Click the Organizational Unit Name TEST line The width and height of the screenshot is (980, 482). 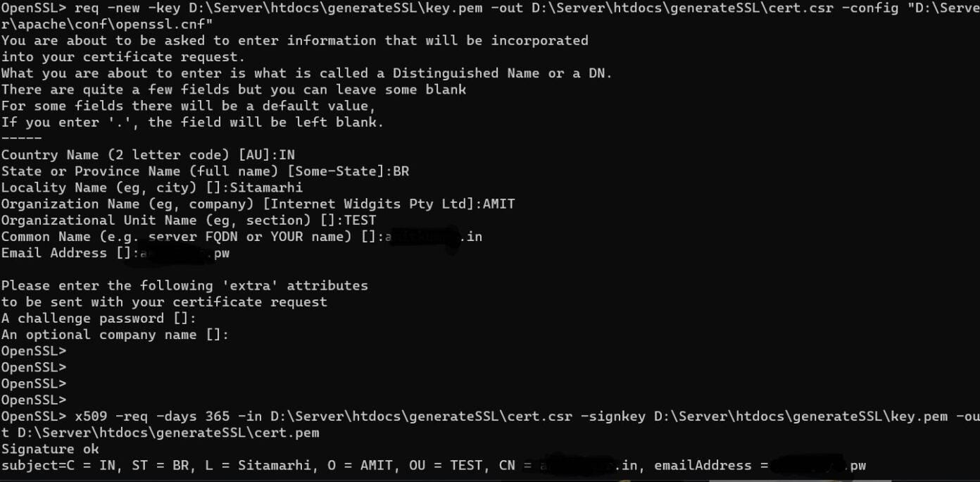188,220
